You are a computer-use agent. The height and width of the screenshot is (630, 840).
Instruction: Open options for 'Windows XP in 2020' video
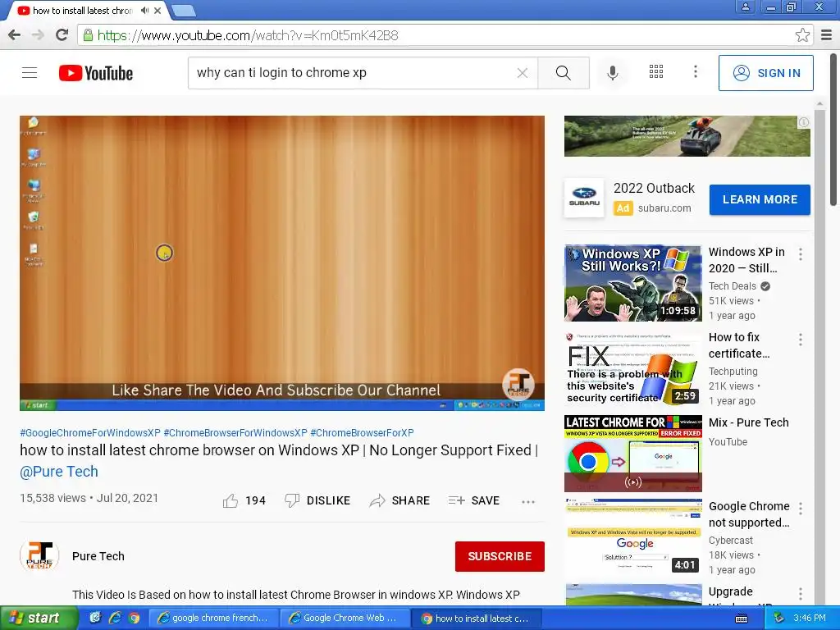[801, 254]
